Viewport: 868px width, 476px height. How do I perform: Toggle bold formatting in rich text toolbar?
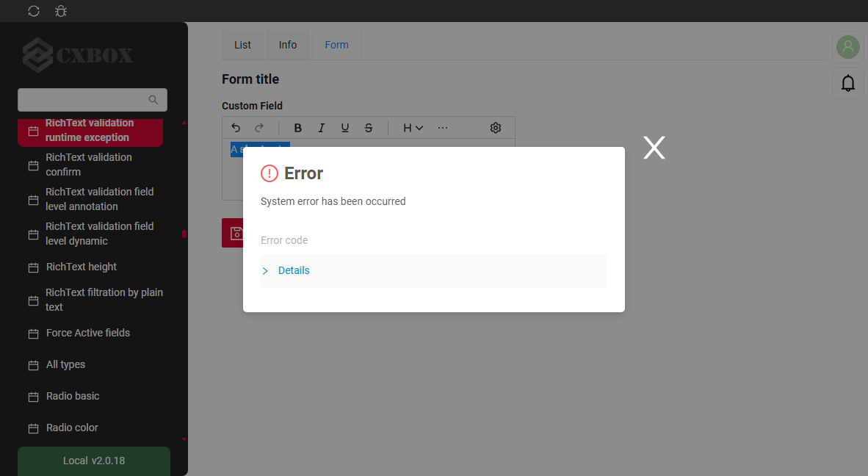point(298,128)
